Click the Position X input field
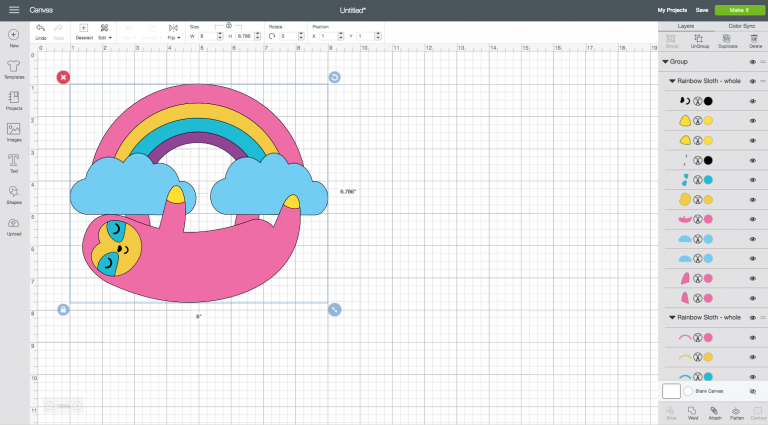 328,36
